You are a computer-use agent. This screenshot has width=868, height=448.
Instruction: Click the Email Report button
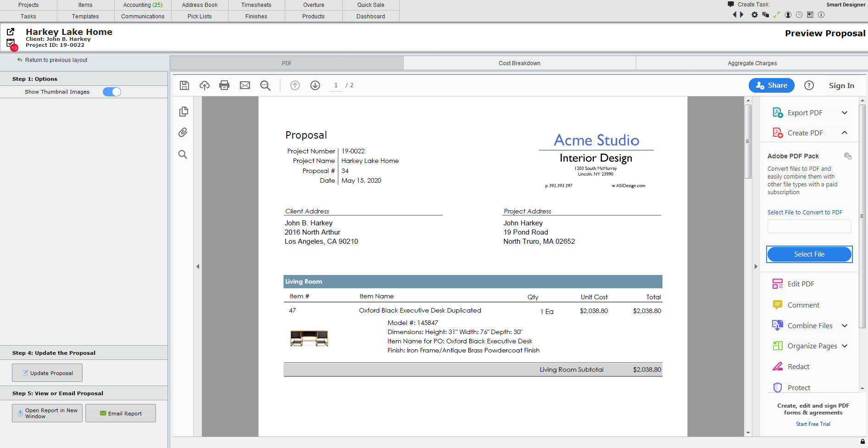pos(121,413)
